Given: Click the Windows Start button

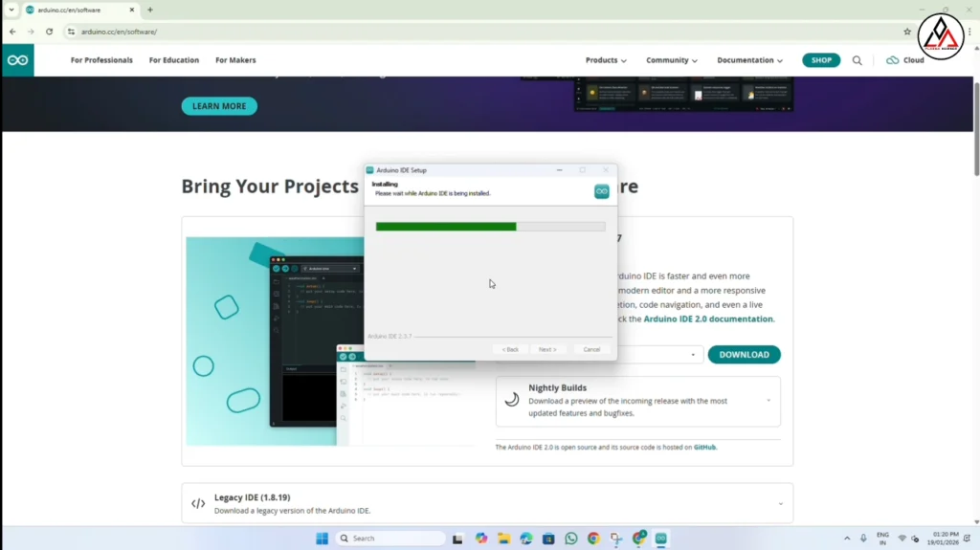Looking at the screenshot, I should pos(322,539).
